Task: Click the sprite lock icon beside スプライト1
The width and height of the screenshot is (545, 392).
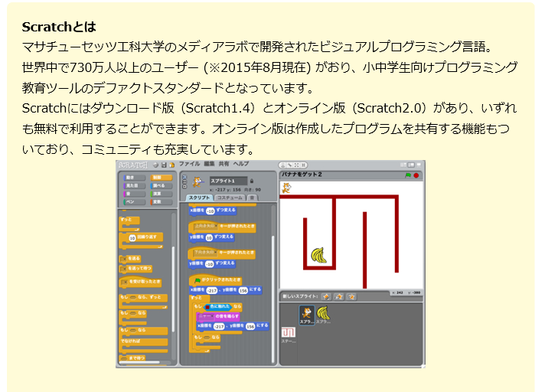Action: pos(252,181)
